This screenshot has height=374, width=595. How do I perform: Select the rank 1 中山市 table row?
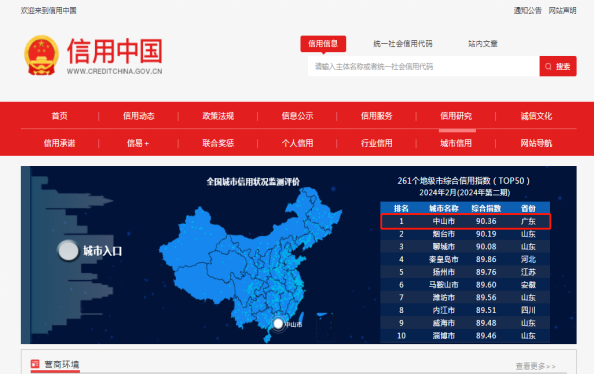466,221
